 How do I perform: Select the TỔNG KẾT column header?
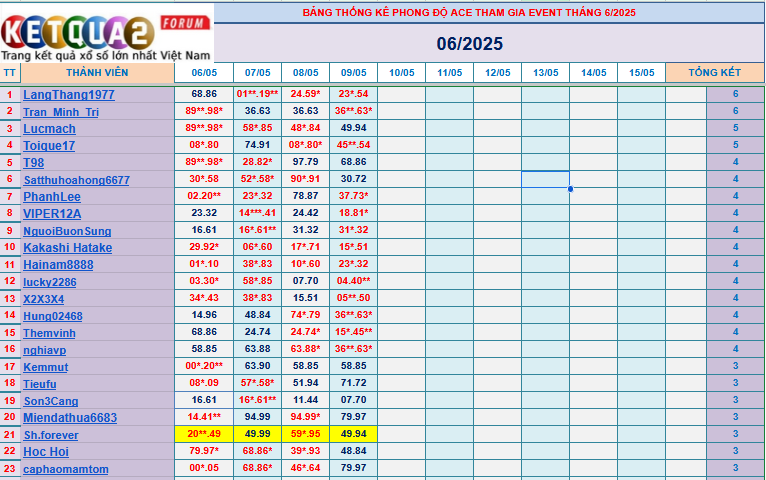coord(714,73)
